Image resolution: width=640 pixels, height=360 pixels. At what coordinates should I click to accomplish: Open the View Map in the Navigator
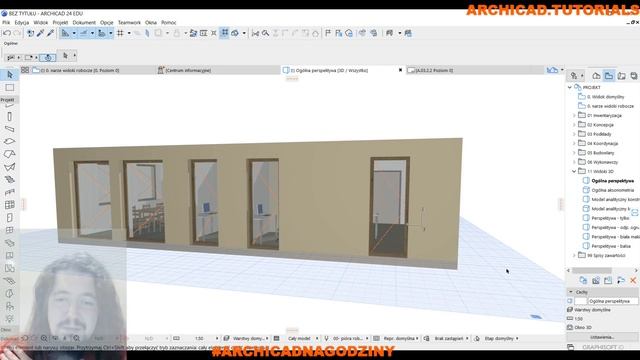point(609,76)
